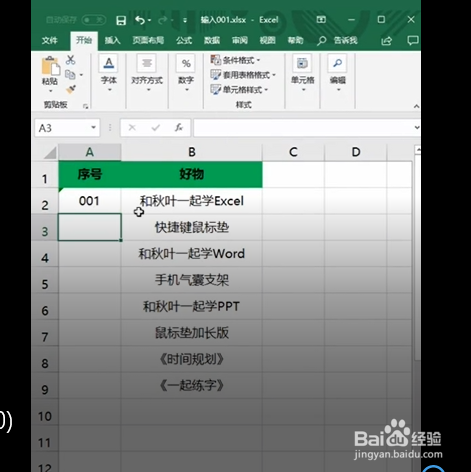The height and width of the screenshot is (472, 471).
Task: Open the 字体 font group
Action: click(x=109, y=73)
